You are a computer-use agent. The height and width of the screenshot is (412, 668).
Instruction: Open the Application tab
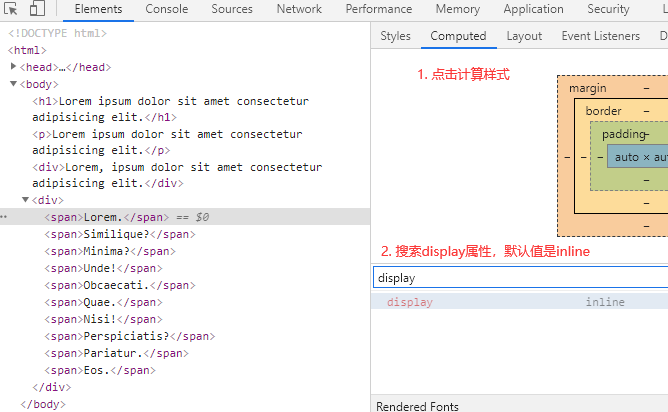pyautogui.click(x=533, y=9)
